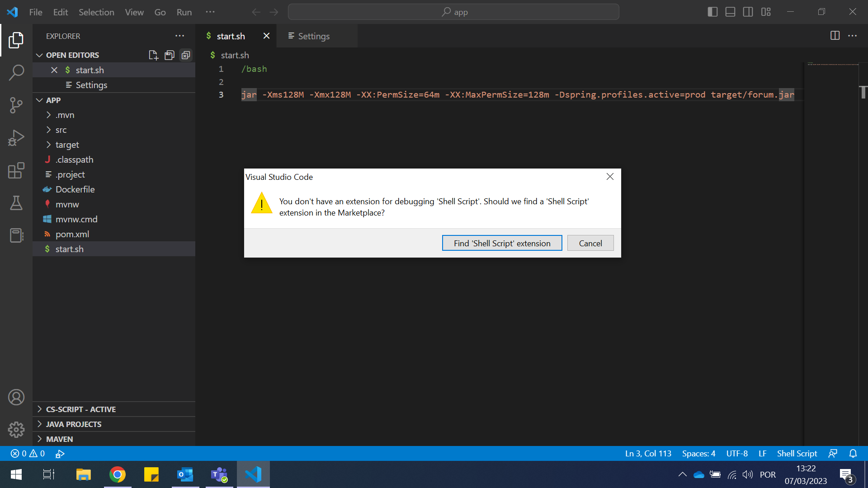Image resolution: width=868 pixels, height=488 pixels.
Task: Expand the MAVEN section
Action: (114, 439)
